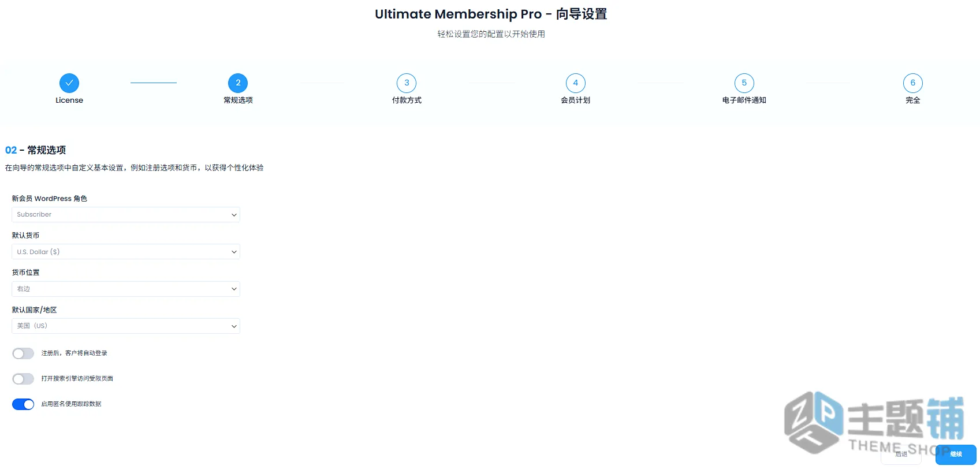This screenshot has width=980, height=473.
Task: Click the 默认国家/地区 field label
Action: 34,310
